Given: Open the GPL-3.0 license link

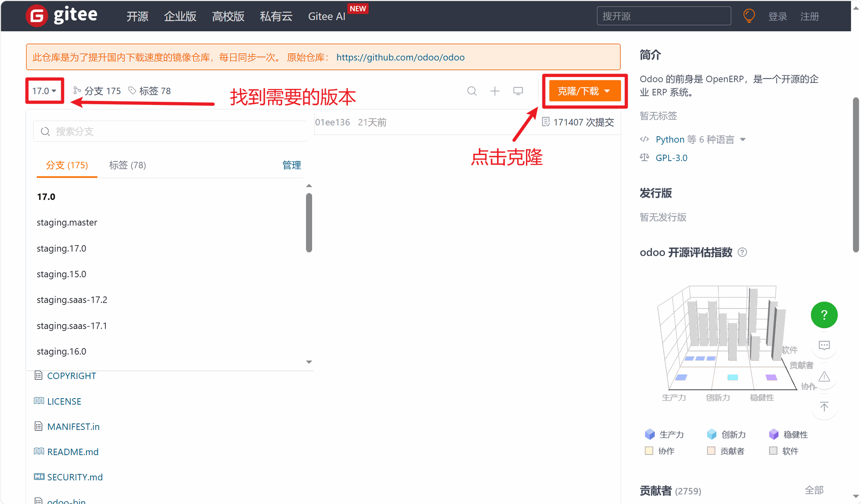Looking at the screenshot, I should (671, 157).
